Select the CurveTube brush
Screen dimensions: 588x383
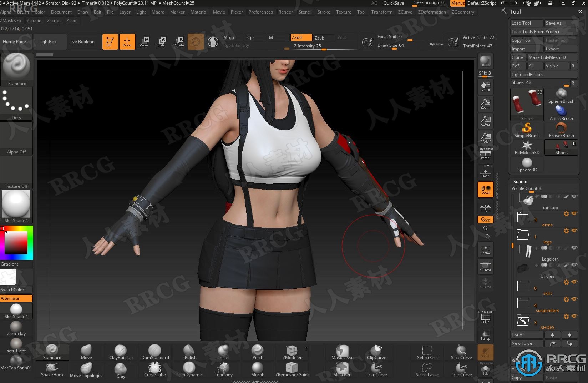[155, 369]
